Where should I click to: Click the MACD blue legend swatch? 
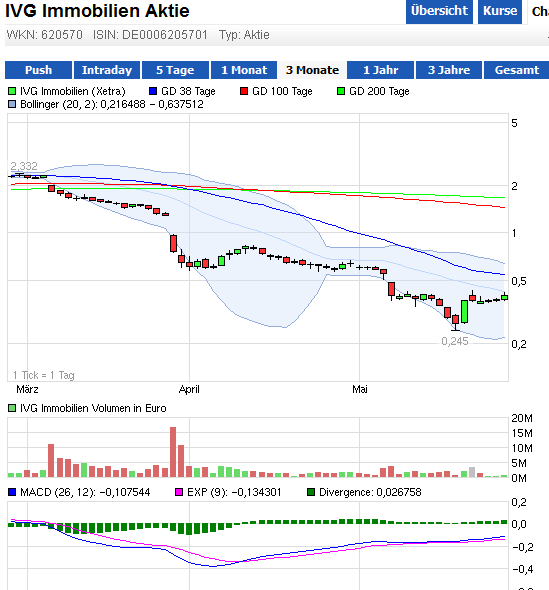click(x=12, y=492)
